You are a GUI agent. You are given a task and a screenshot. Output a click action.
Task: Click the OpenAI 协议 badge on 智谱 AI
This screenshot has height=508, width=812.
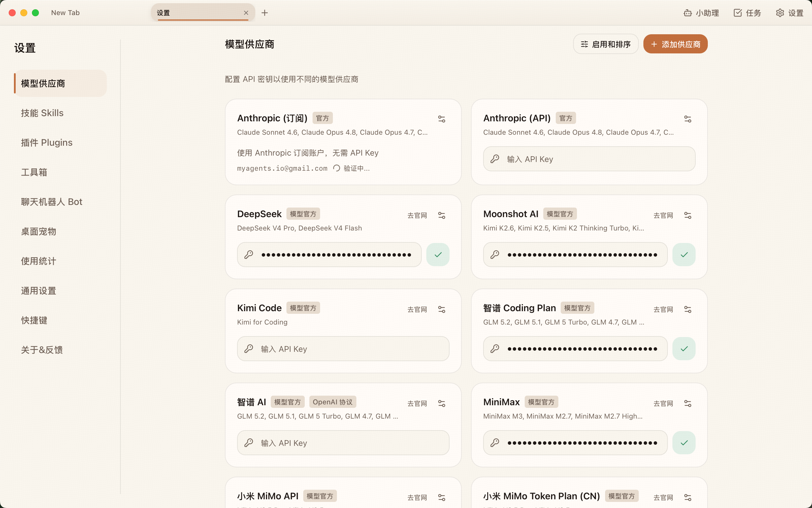coord(333,402)
